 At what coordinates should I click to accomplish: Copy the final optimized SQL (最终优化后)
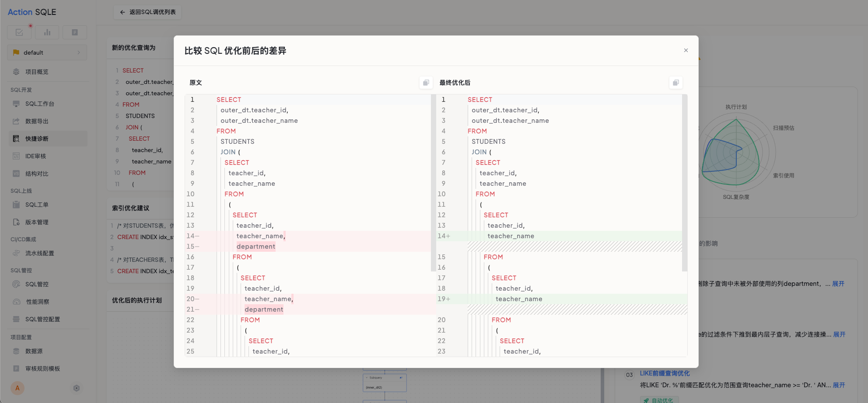click(x=675, y=83)
